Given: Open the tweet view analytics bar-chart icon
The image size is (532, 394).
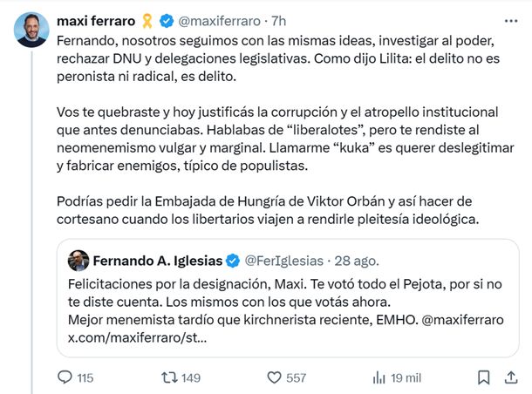Looking at the screenshot, I should [379, 377].
